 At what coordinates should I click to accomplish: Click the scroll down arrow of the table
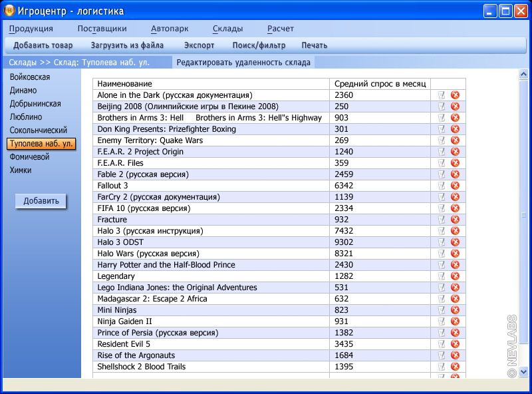pyautogui.click(x=523, y=371)
